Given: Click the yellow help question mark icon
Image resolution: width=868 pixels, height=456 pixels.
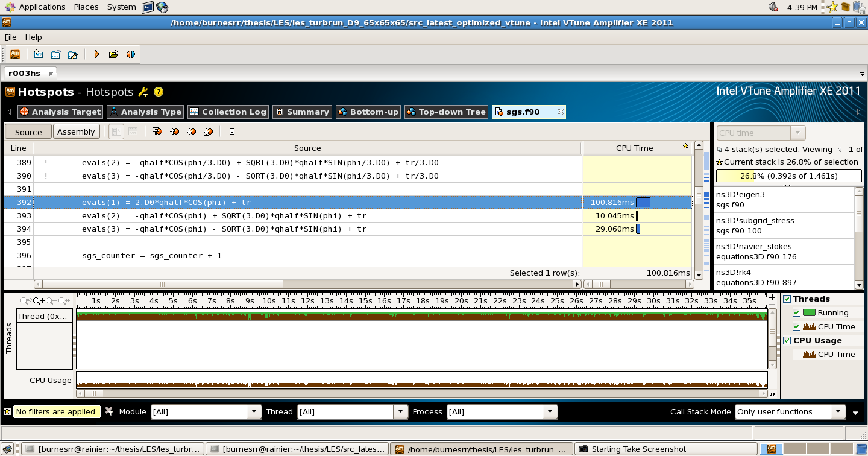Looking at the screenshot, I should 159,92.
